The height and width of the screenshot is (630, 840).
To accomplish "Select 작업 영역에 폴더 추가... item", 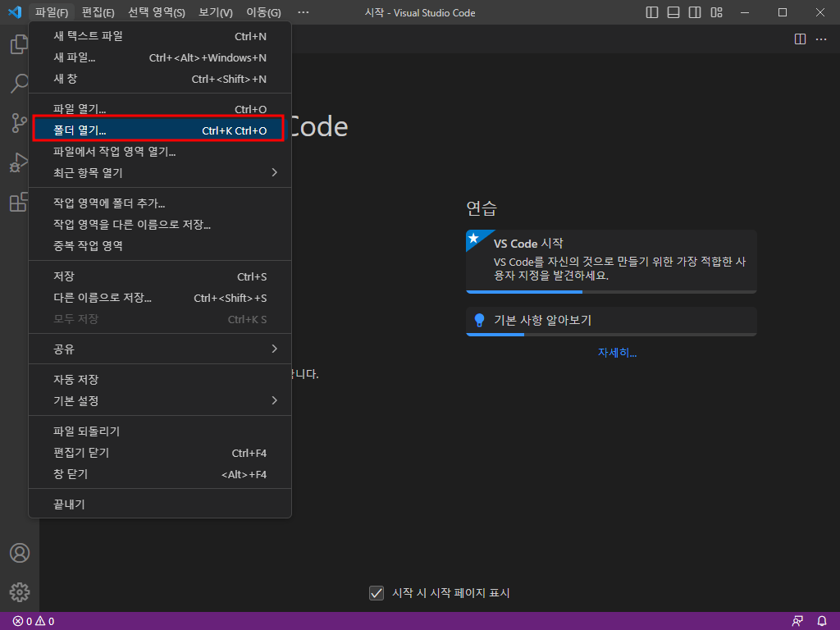I will pos(160,203).
